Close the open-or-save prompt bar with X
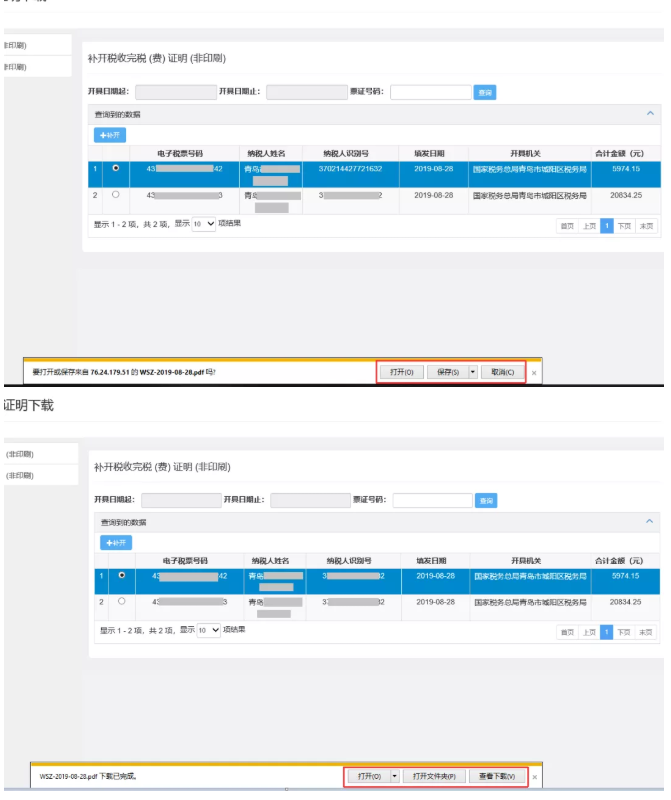Viewport: 671px width, 800px height. tap(534, 372)
